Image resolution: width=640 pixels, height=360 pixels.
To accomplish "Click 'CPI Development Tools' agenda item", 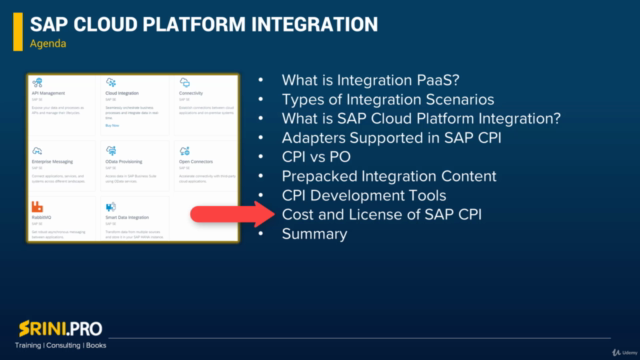I will click(x=364, y=195).
